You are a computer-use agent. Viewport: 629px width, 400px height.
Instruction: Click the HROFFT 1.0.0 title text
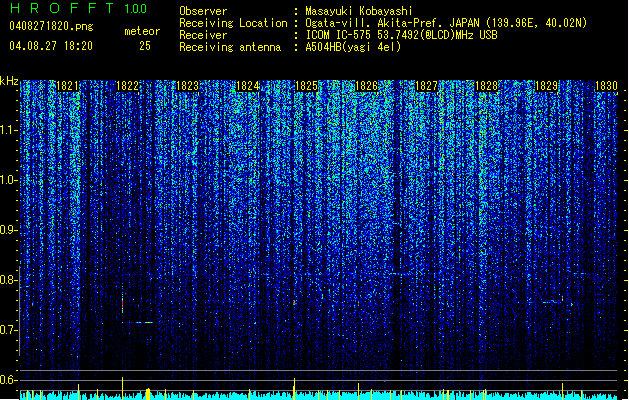click(x=79, y=8)
